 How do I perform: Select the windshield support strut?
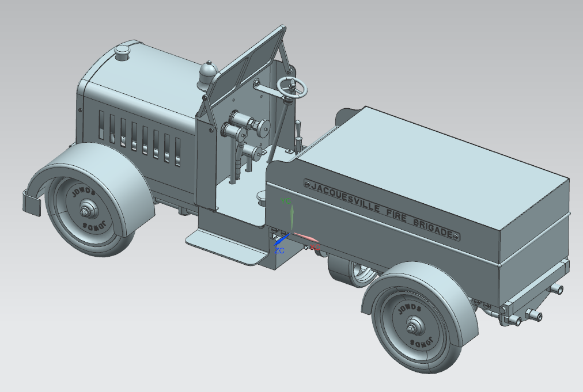coord(286,56)
